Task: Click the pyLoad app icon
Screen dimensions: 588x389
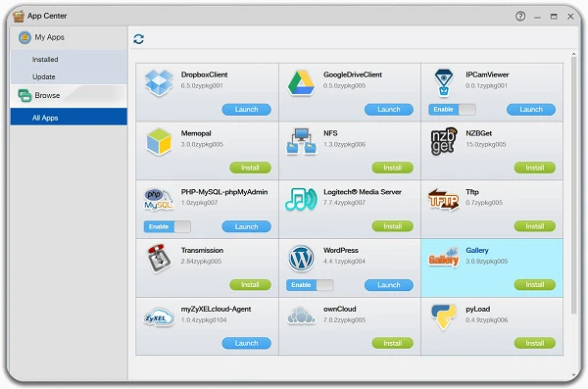Action: [444, 316]
